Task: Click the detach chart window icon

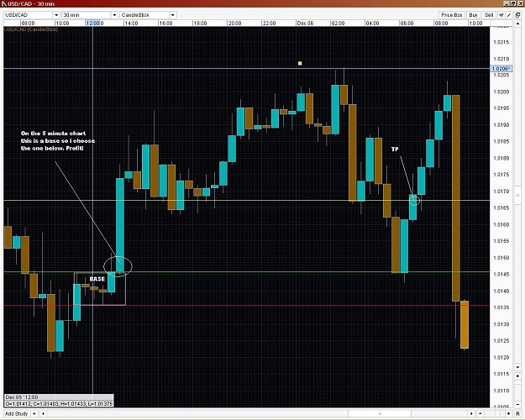Action: [518, 15]
